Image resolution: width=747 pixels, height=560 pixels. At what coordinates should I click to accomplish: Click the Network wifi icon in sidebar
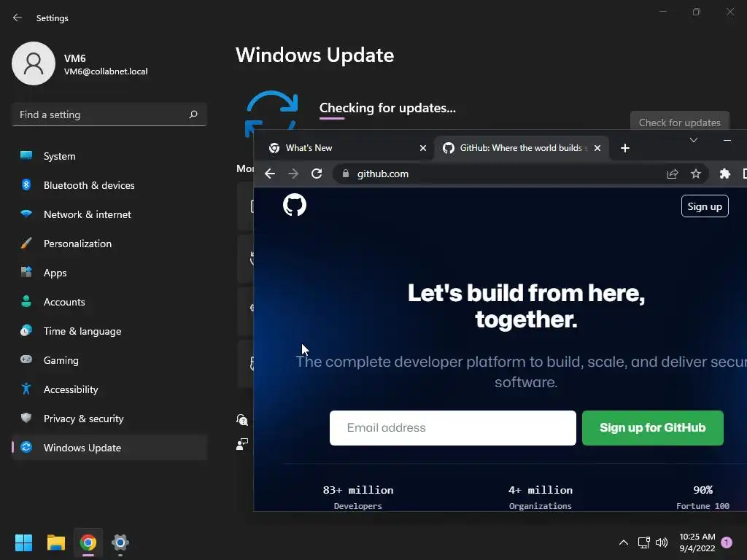click(26, 214)
